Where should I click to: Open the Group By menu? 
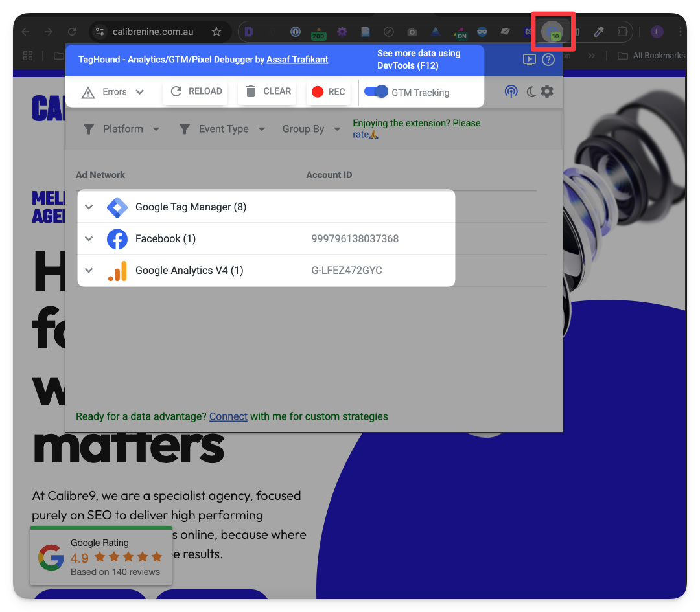click(310, 129)
